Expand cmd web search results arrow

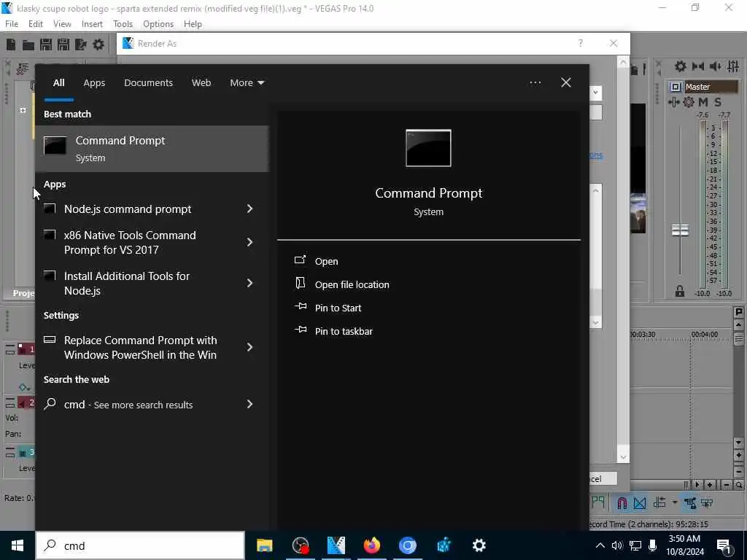point(249,404)
